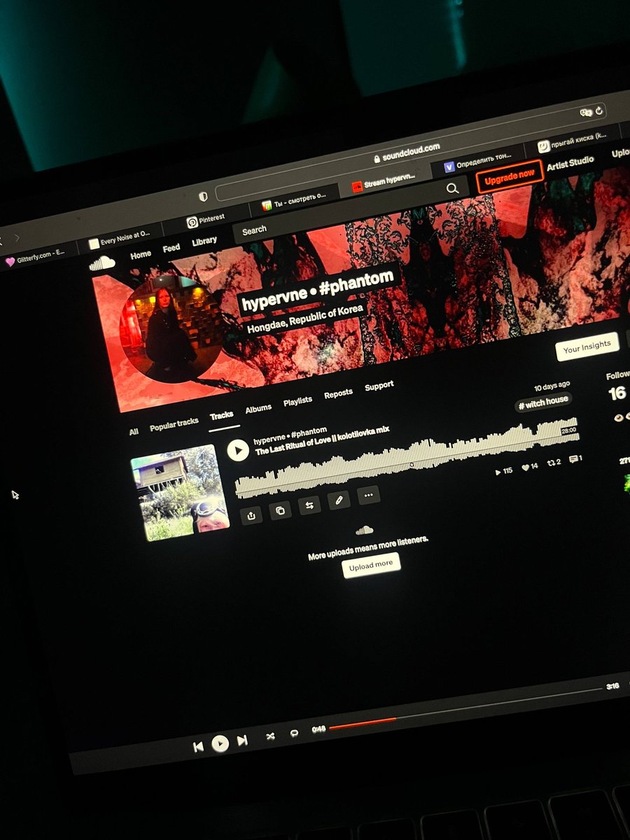Toggle shuffle in the player bar

click(270, 736)
